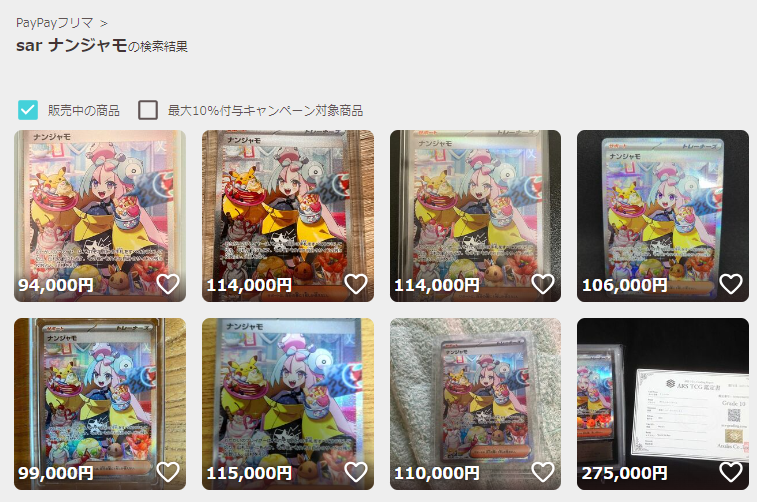Go to PayPayフリマ breadcrumb link

click(55, 23)
